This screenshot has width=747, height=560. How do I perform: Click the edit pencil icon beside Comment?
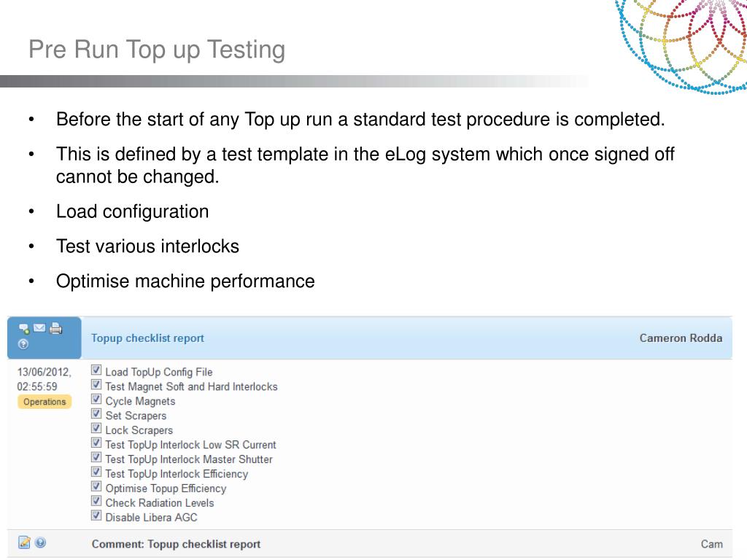pyautogui.click(x=24, y=542)
